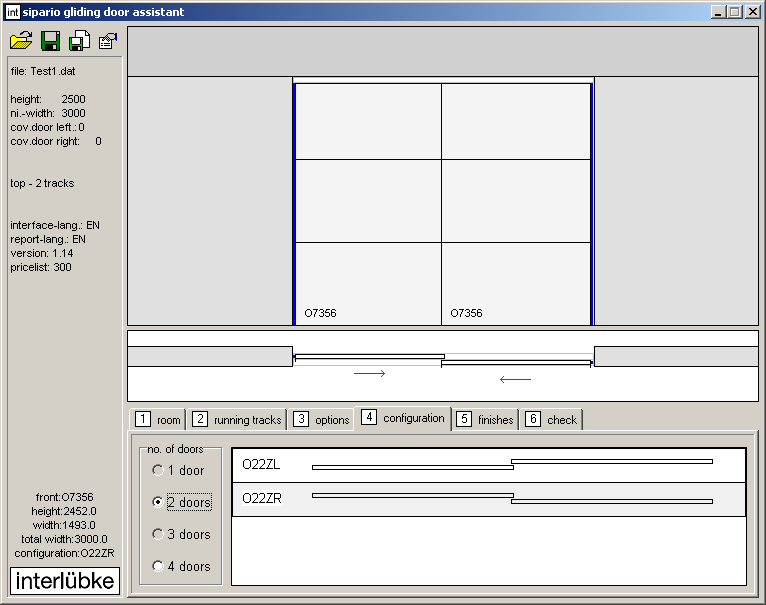
Task: Open the running tracks tab
Action: coord(237,420)
